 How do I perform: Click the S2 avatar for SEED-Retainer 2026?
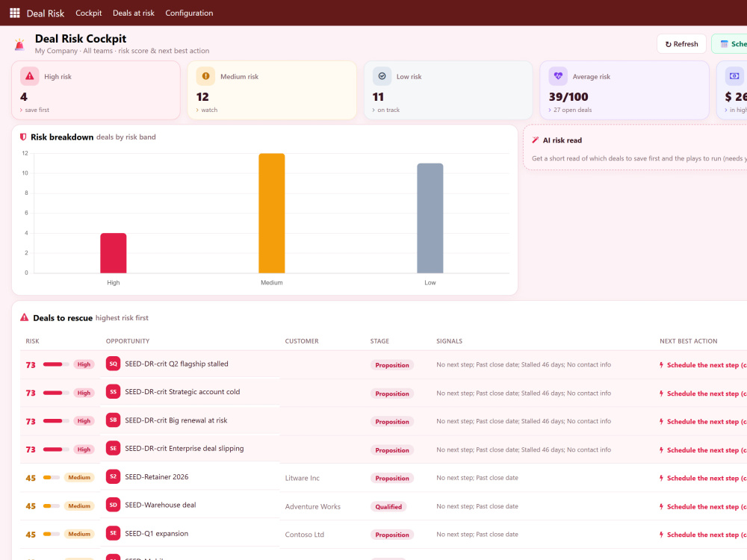pos(113,476)
